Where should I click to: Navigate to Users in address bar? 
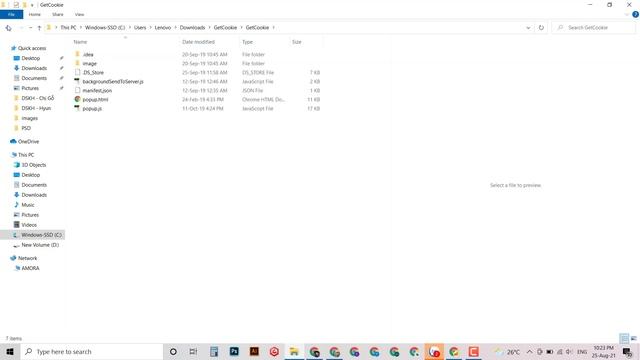tap(140, 27)
